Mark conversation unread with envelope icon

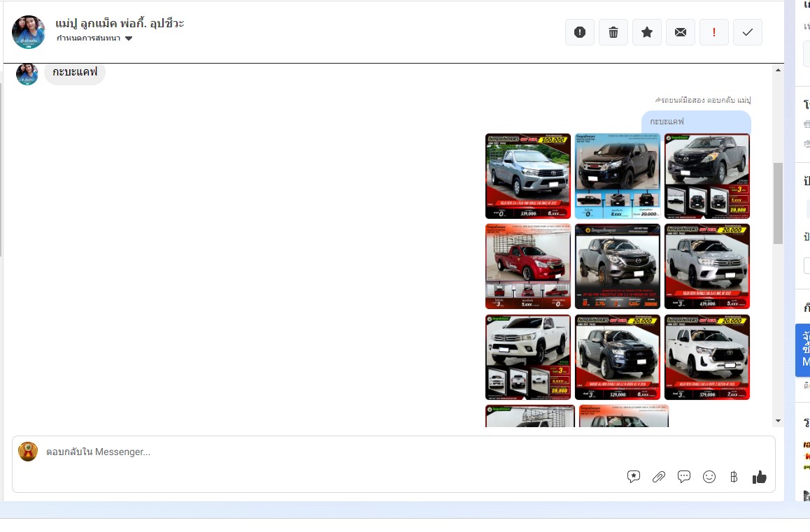681,32
